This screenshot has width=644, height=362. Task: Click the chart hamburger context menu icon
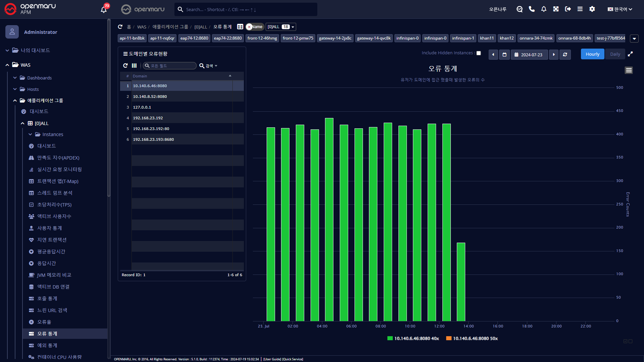point(629,70)
